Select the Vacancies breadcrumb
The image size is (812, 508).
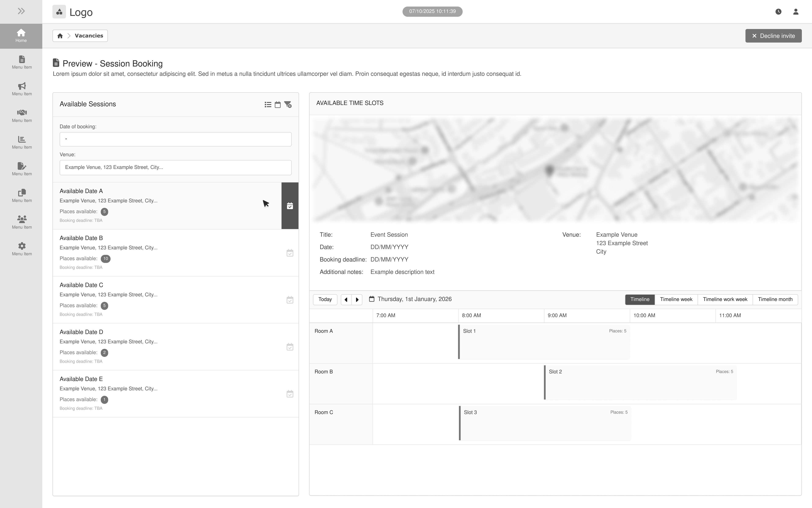pyautogui.click(x=89, y=36)
